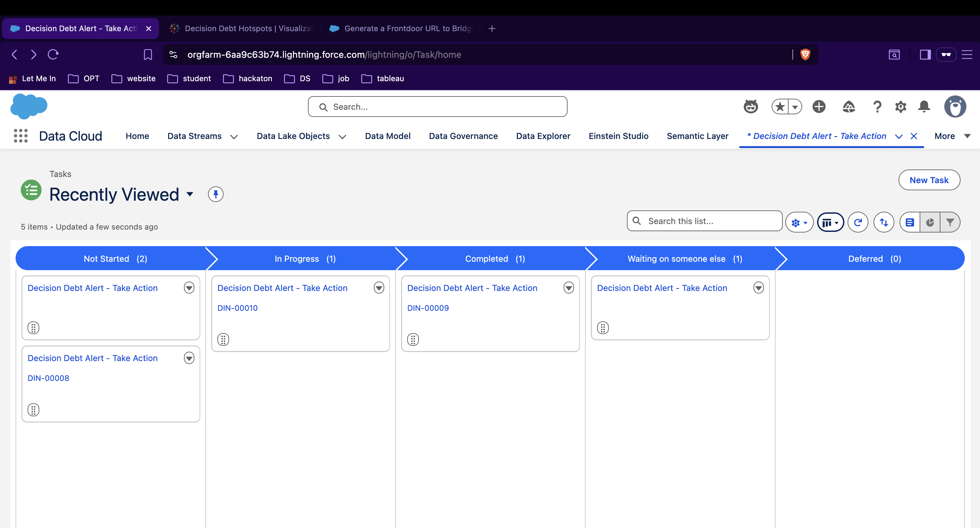The image size is (980, 528).
Task: Open the Trailhead guidance center icon
Action: click(848, 107)
